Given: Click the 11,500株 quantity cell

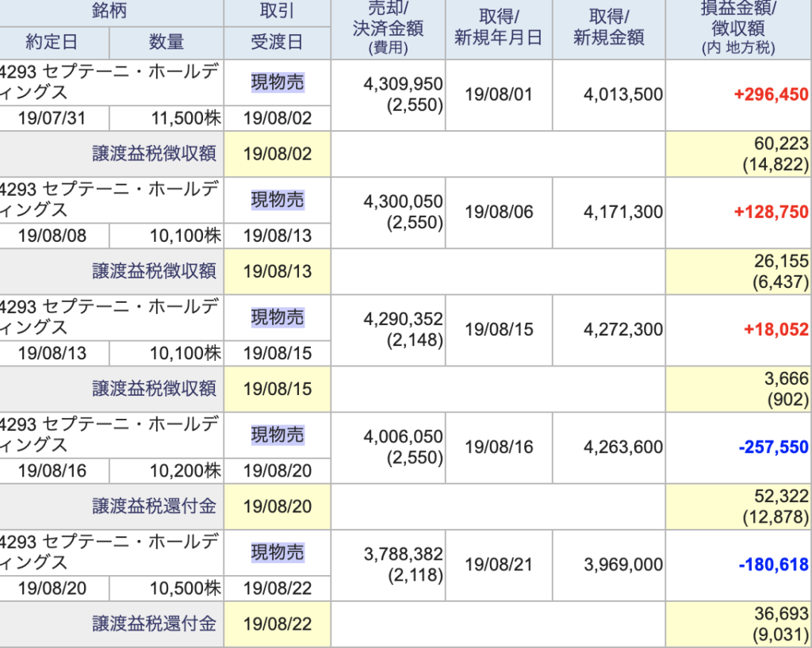Looking at the screenshot, I should [167, 119].
